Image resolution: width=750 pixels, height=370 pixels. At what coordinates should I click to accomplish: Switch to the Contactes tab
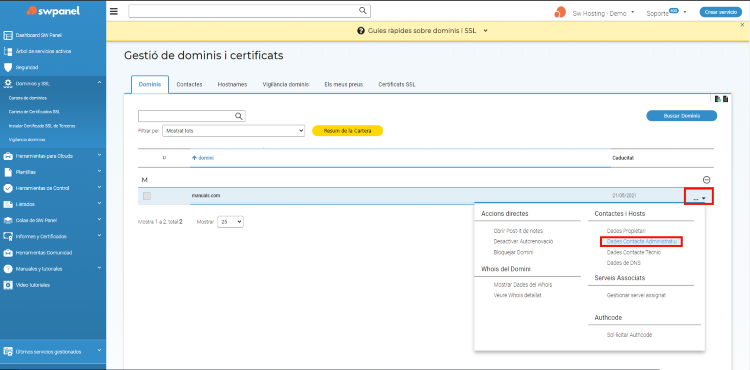point(189,84)
